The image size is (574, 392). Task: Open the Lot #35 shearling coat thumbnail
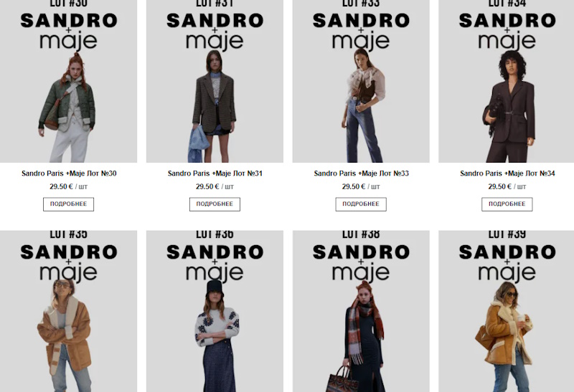68,311
